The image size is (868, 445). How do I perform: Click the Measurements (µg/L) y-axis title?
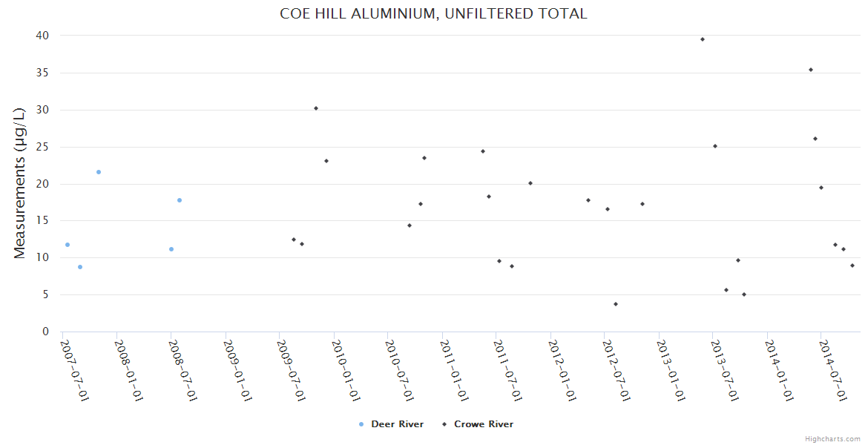[x=20, y=182]
